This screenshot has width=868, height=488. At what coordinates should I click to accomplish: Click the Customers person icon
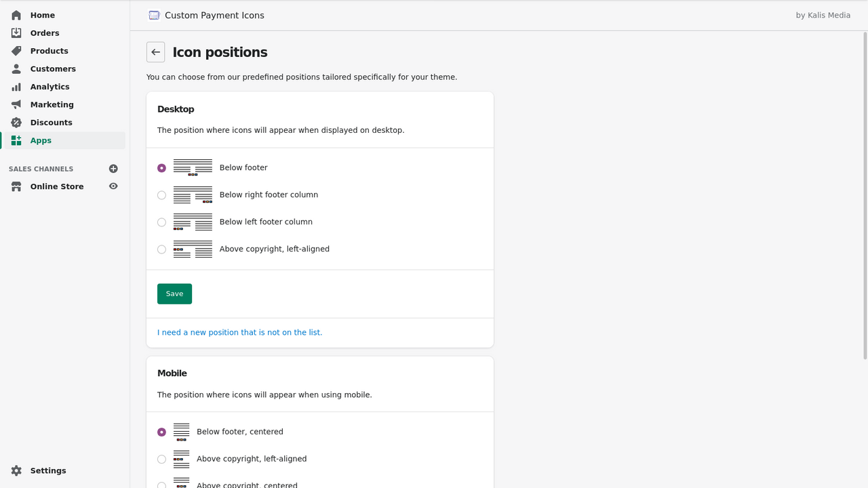15,68
